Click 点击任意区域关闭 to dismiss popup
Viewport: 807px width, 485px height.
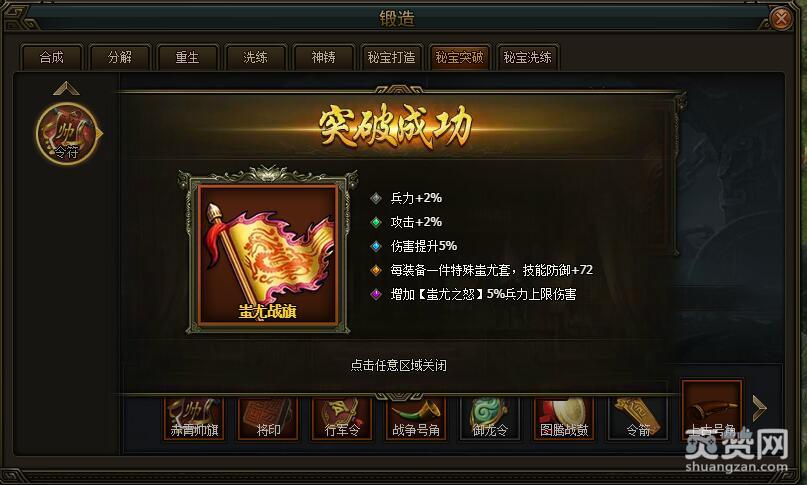tap(398, 365)
